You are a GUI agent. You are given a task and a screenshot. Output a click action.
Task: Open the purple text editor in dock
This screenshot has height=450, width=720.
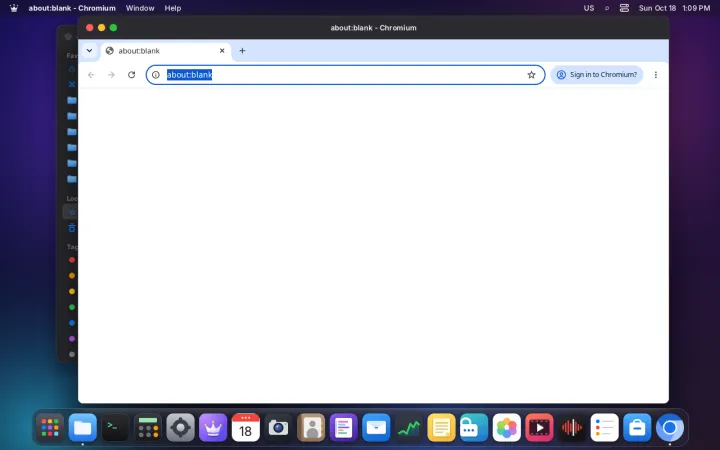(x=343, y=428)
